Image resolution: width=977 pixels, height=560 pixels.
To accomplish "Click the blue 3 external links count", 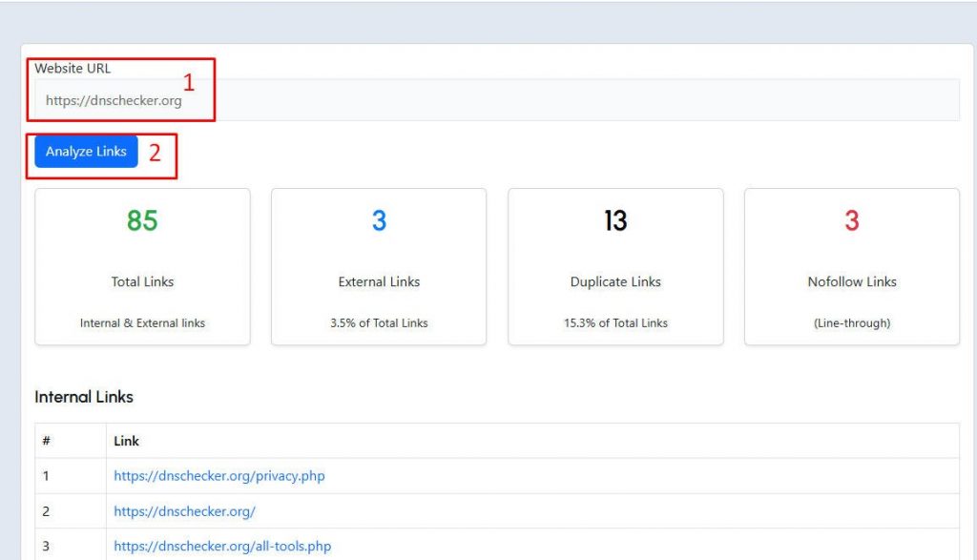I will coord(378,220).
